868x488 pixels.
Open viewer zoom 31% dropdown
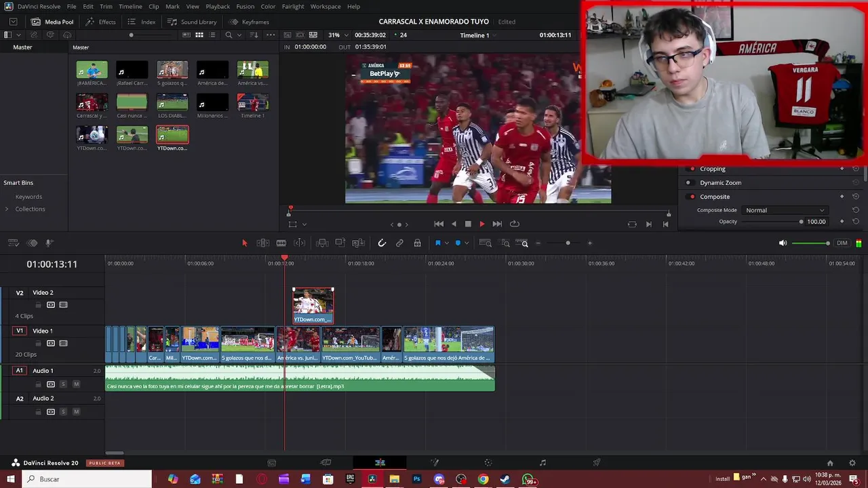click(x=338, y=35)
